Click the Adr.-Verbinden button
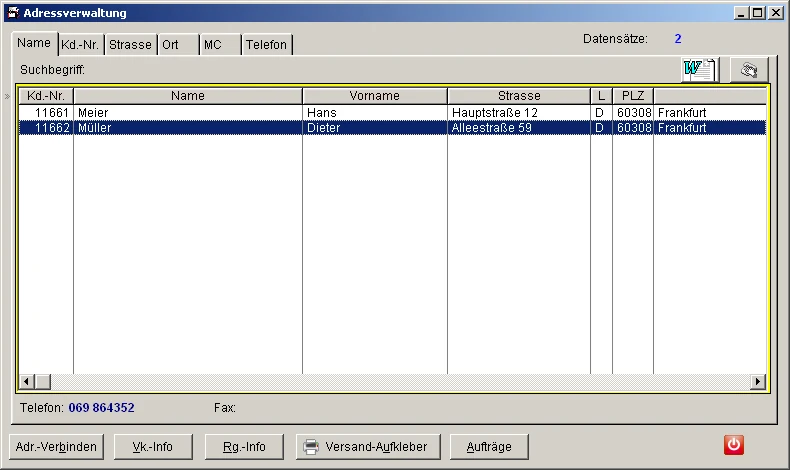Viewport: 790px width, 470px height. point(56,447)
